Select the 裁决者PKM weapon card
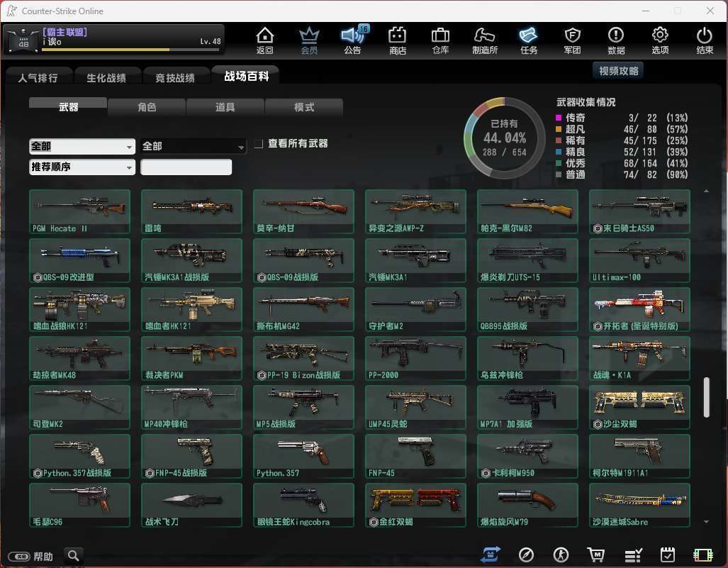The image size is (728, 568). click(192, 359)
